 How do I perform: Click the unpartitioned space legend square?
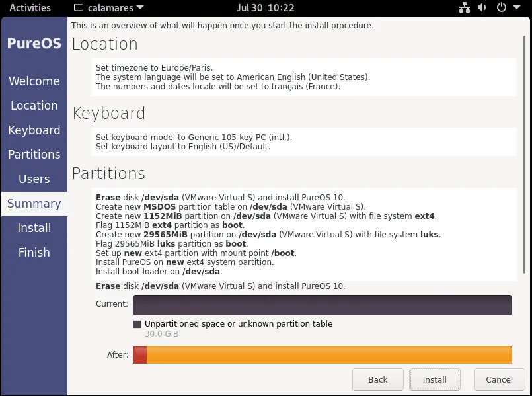pyautogui.click(x=137, y=324)
